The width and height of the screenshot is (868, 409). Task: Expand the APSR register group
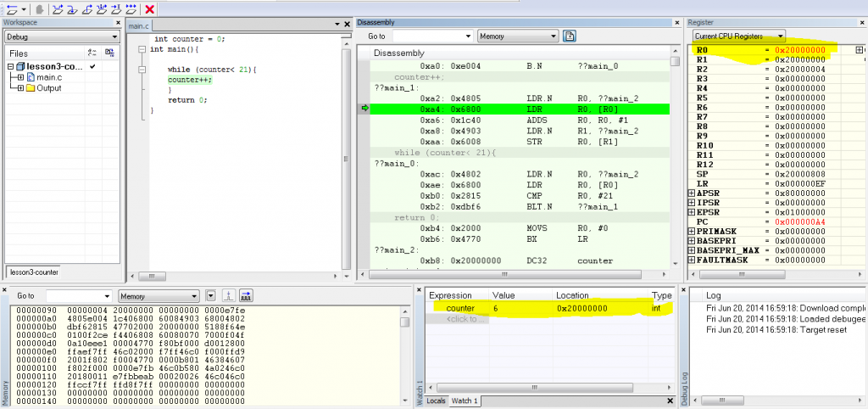[692, 193]
